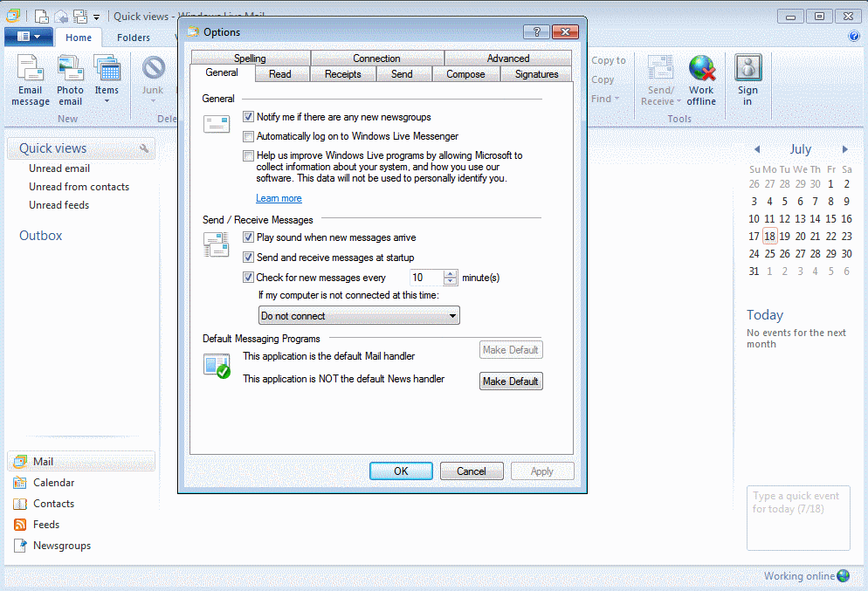Image resolution: width=868 pixels, height=591 pixels.
Task: Open the Do not connect dropdown
Action: pyautogui.click(x=359, y=316)
